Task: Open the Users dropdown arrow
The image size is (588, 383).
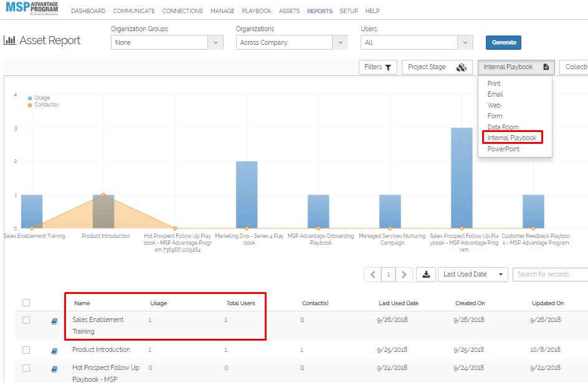Action: (x=465, y=42)
